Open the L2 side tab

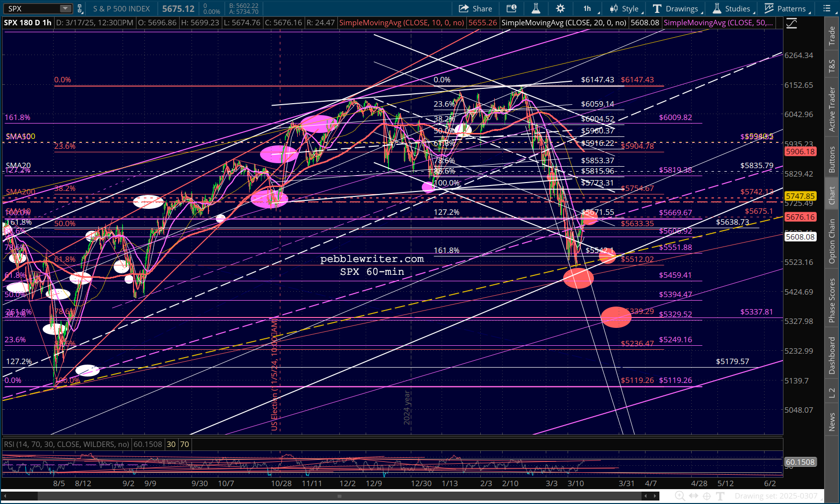(x=832, y=393)
